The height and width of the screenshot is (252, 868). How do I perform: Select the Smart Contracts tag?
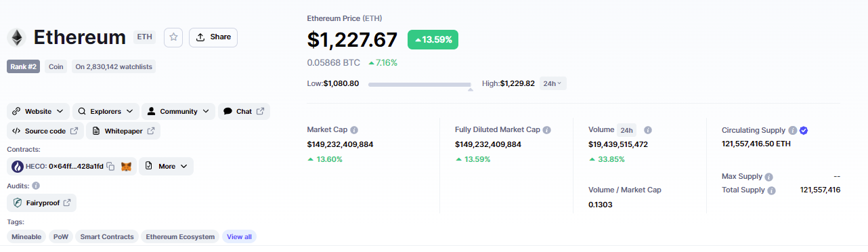[107, 236]
